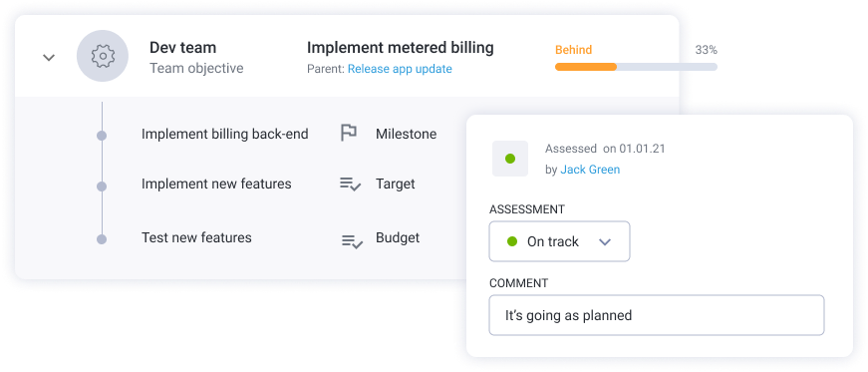Screen dimensions: 868x372
Task: Click the Implement metered billing objective title
Action: [401, 48]
